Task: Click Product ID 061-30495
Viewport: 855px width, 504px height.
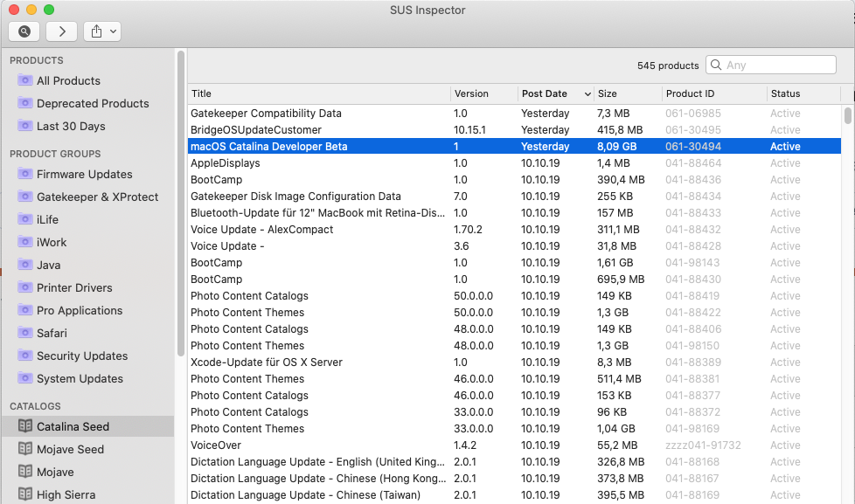Action: pos(693,129)
